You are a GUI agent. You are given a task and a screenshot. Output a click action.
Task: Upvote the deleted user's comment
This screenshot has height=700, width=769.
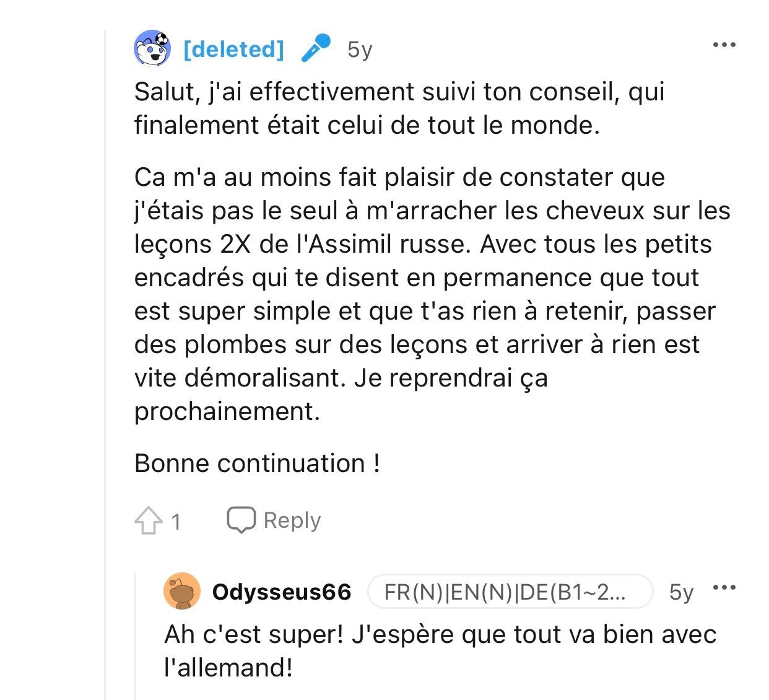point(149,520)
